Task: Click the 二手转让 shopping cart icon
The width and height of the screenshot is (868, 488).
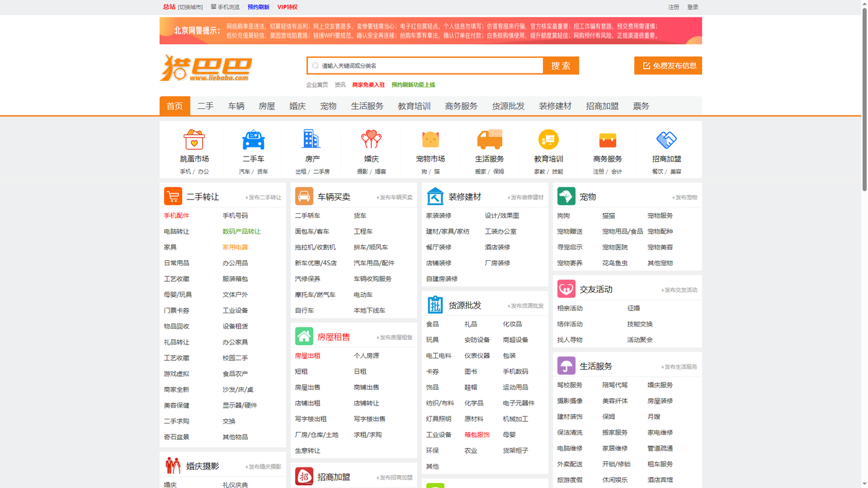Action: (173, 196)
